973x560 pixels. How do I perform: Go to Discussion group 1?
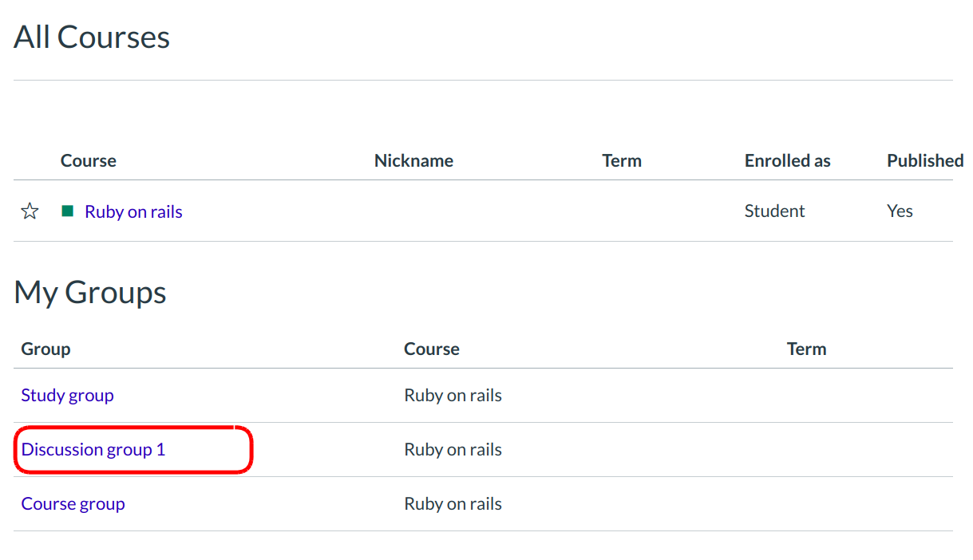pos(93,450)
